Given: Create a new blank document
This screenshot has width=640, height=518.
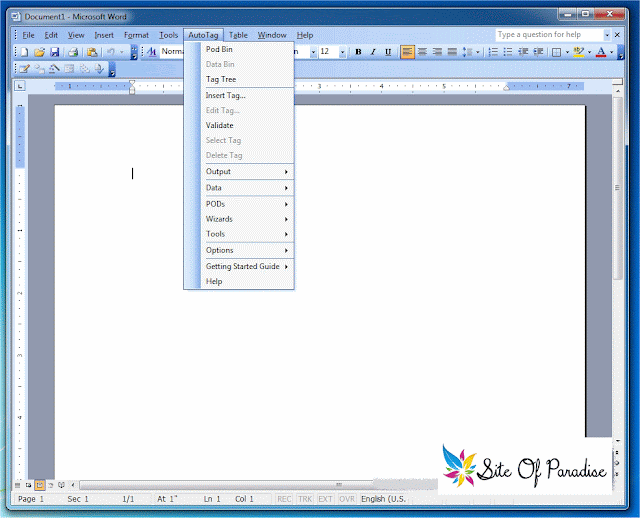Looking at the screenshot, I should pyautogui.click(x=24, y=52).
